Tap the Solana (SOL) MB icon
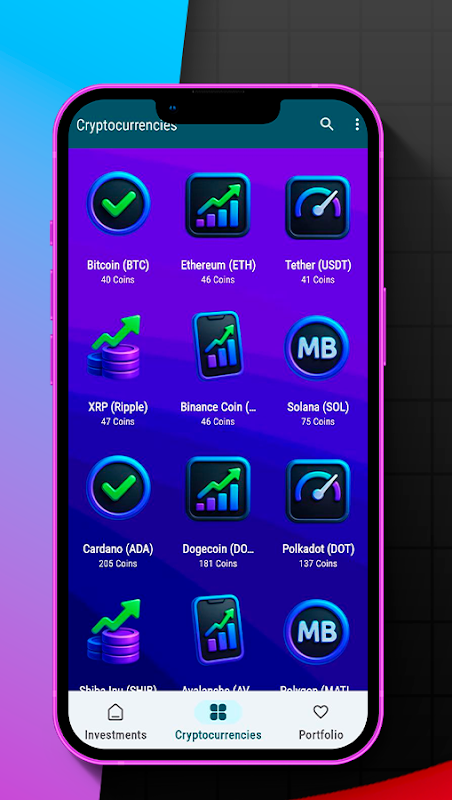452x800 pixels. (317, 347)
